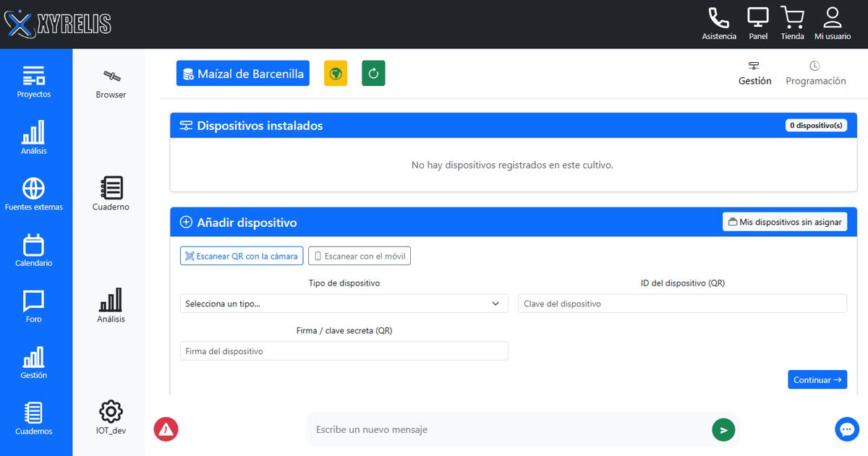This screenshot has width=868, height=456.
Task: Open Maízal de Barcenilla project button
Action: (243, 73)
